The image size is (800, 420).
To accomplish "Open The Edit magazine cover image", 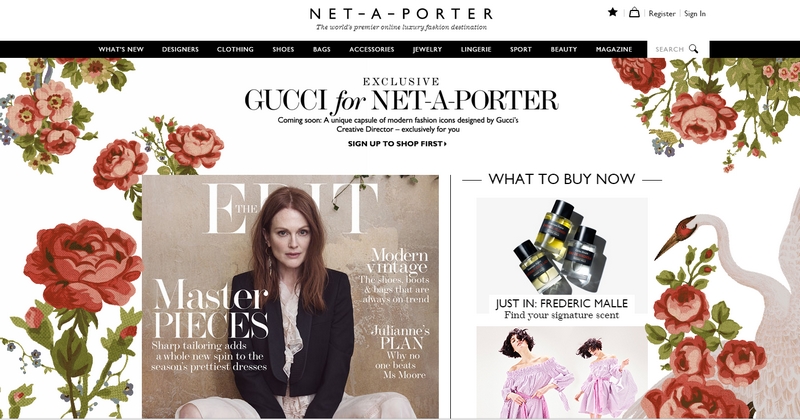I will pos(290,297).
